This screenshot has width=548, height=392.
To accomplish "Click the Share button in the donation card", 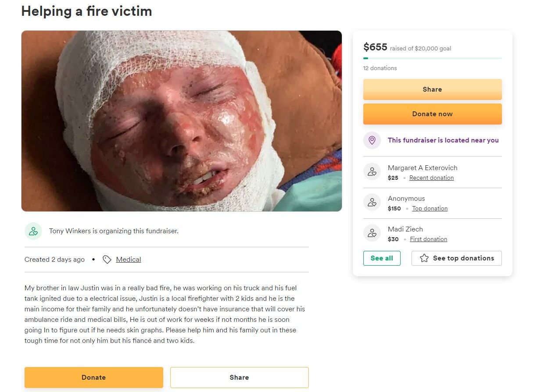I will (x=432, y=89).
